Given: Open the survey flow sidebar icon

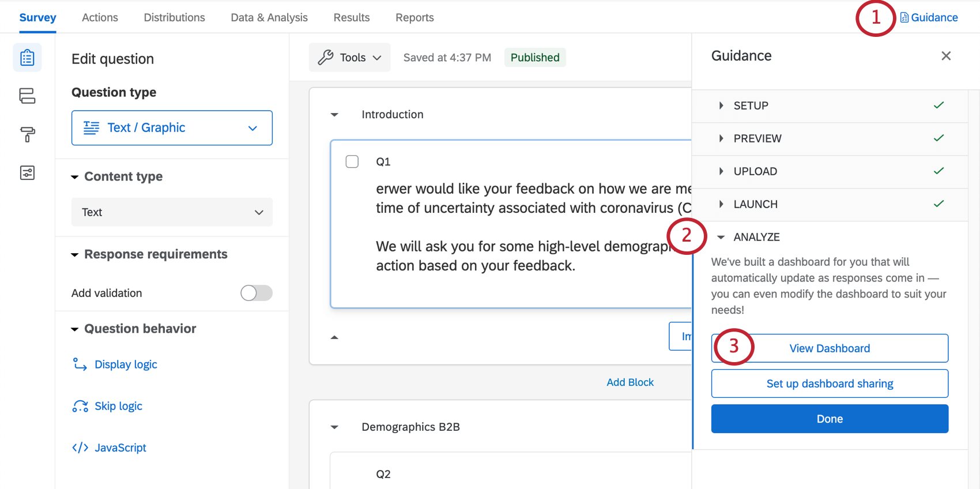Looking at the screenshot, I should click(27, 96).
